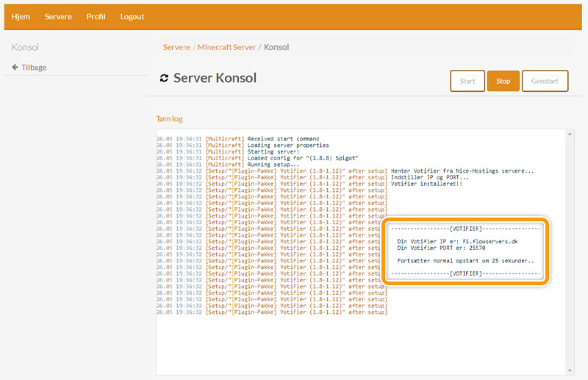Open Minecraft Server breadcrumb link
Image resolution: width=588 pixels, height=380 pixels.
[226, 47]
